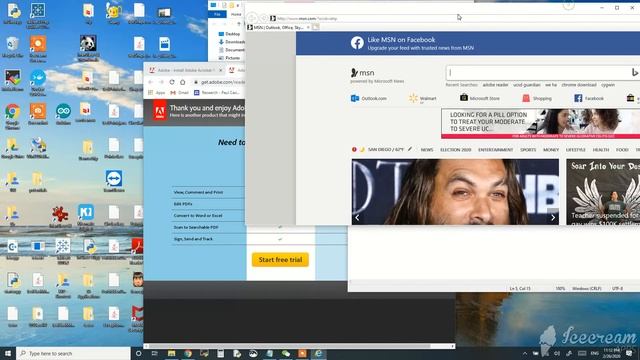The height and width of the screenshot is (360, 640).
Task: Open the Apps bookmark in Chrome
Action: click(x=157, y=93)
